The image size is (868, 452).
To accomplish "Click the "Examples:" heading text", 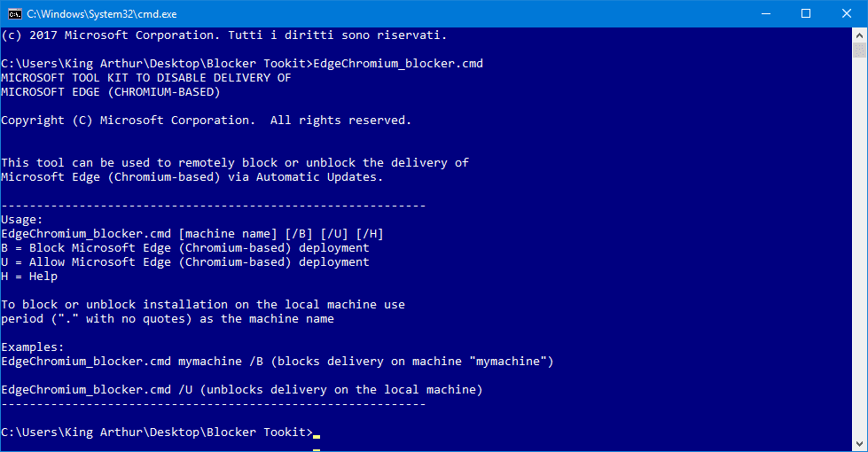I will 33,347.
